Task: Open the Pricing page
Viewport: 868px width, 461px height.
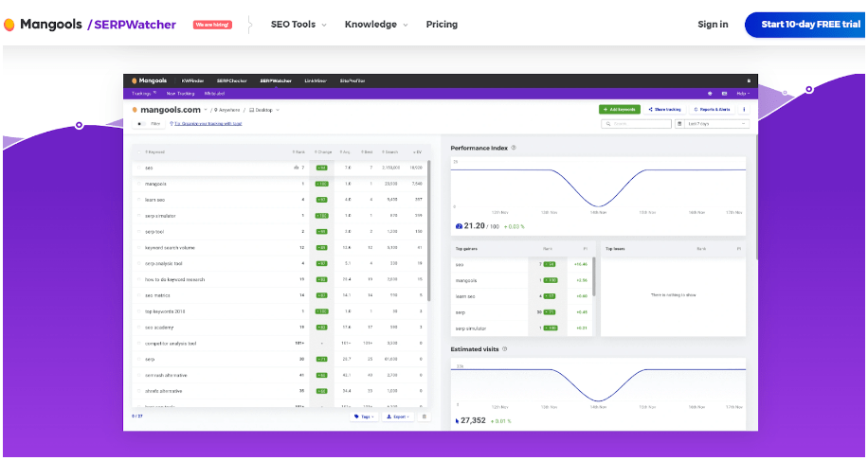Action: pos(442,25)
